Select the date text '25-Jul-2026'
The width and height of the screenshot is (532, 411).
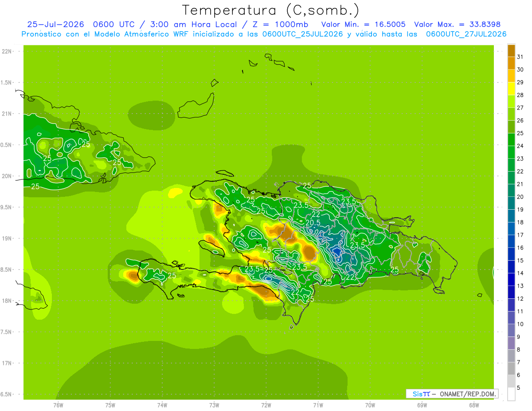55,24
